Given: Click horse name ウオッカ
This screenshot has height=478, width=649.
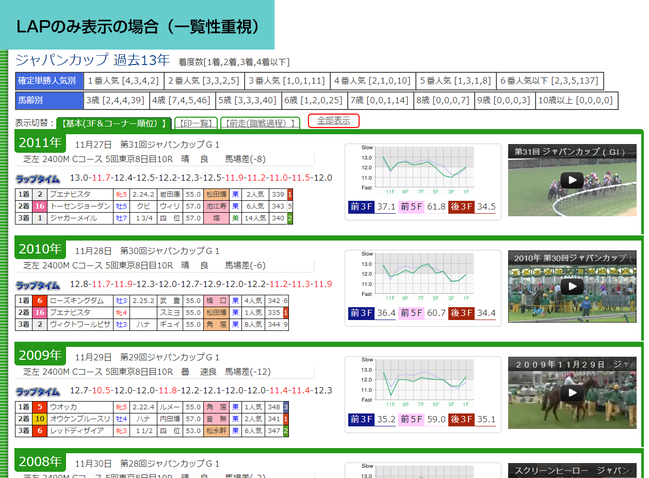Looking at the screenshot, I should (x=63, y=407).
